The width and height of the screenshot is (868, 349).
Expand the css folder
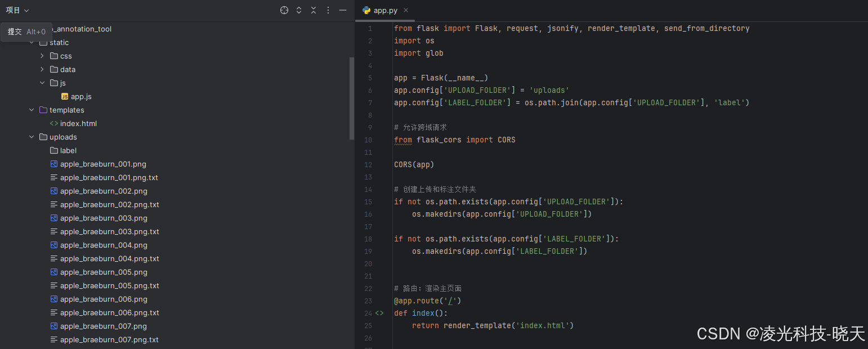pyautogui.click(x=41, y=56)
